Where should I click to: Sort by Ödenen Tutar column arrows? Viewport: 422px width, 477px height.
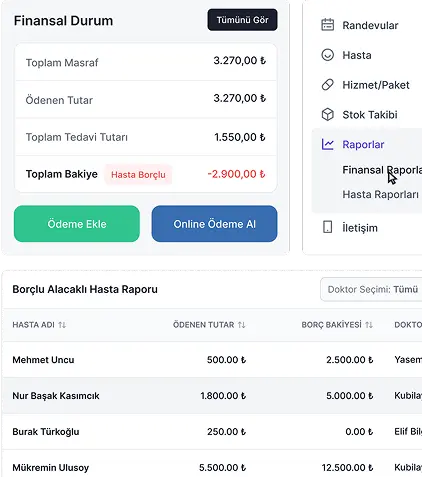pyautogui.click(x=242, y=325)
